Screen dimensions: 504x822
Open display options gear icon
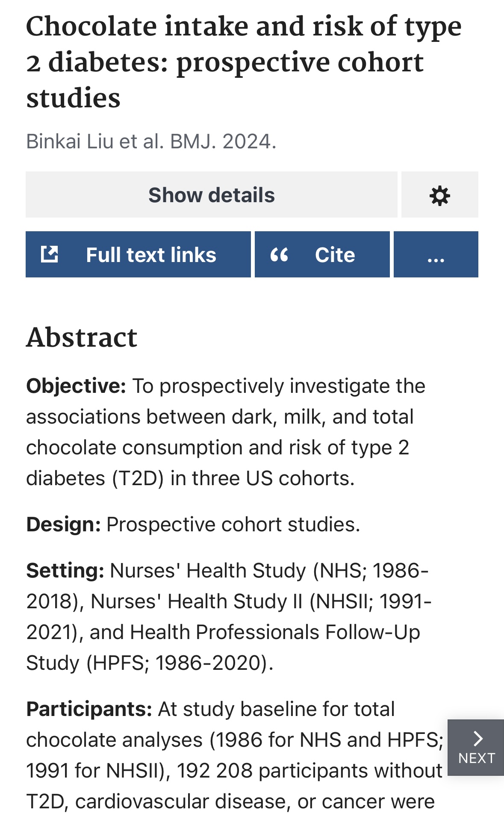439,195
